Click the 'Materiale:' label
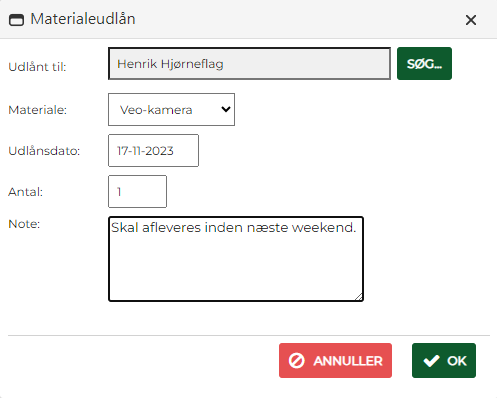 pos(38,110)
